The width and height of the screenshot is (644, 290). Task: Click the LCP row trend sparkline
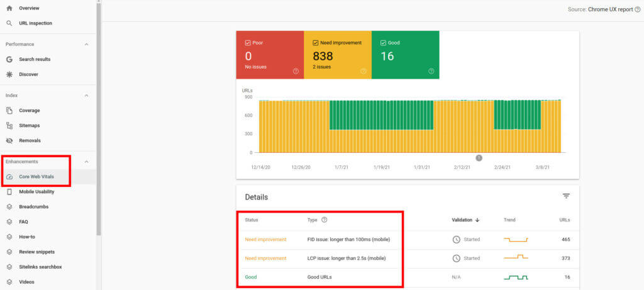pos(516,257)
